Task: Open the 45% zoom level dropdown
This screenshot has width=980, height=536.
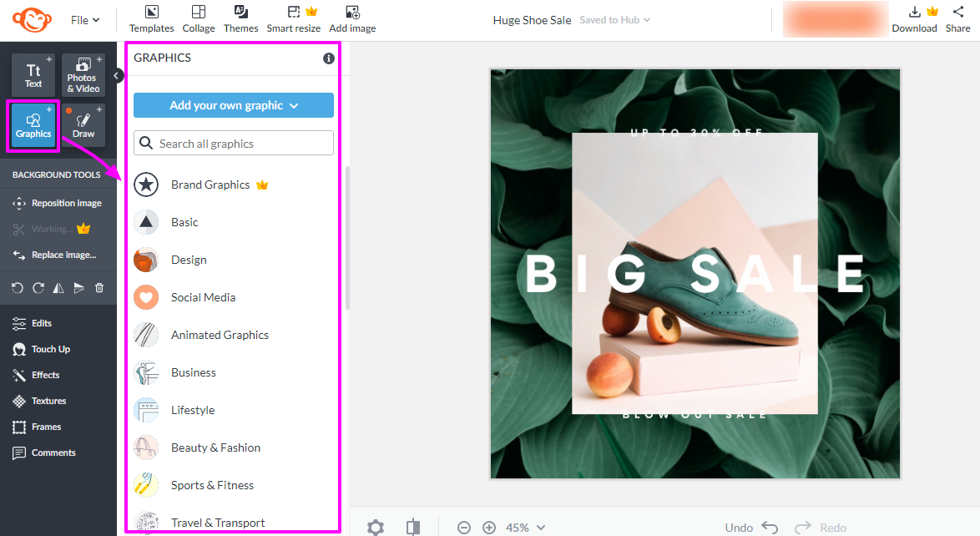Action: (x=526, y=528)
